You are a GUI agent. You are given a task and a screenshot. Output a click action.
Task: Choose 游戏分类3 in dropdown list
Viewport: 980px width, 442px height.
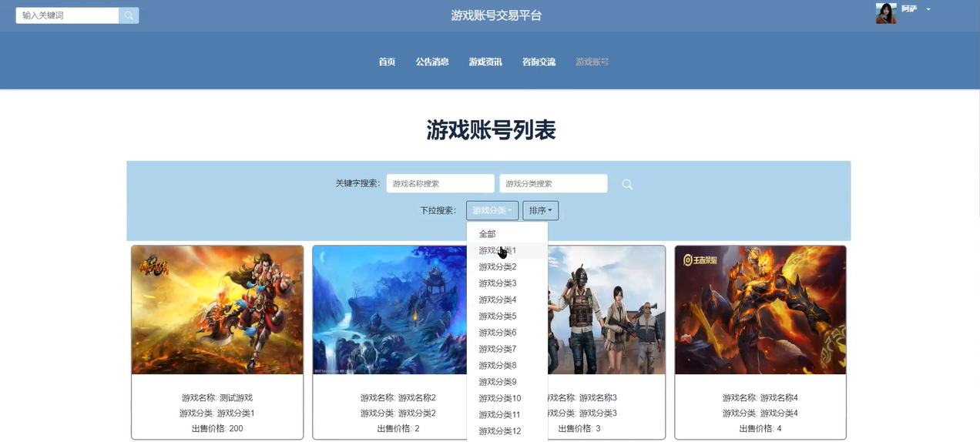point(507,283)
